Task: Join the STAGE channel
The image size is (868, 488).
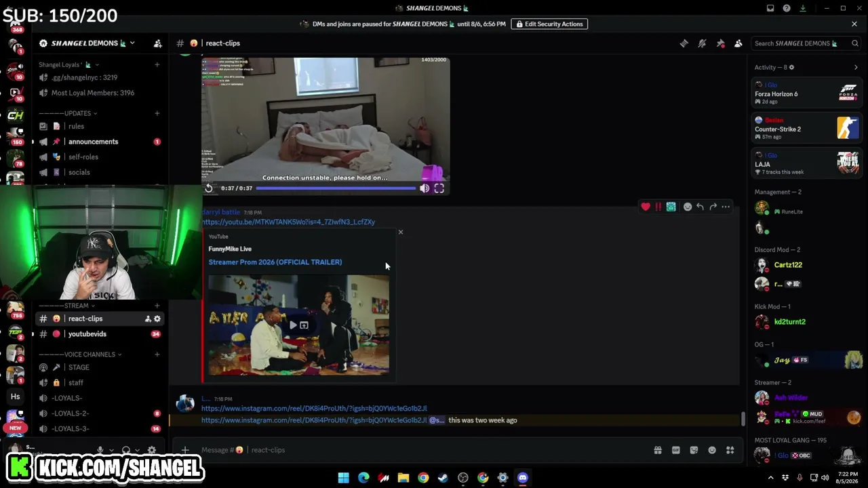Action: 100,367
